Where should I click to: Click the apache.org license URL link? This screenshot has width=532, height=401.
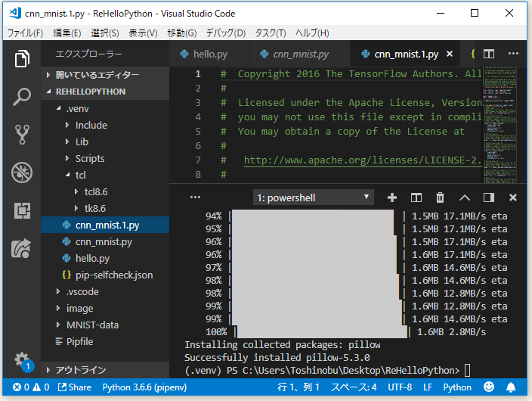point(363,160)
